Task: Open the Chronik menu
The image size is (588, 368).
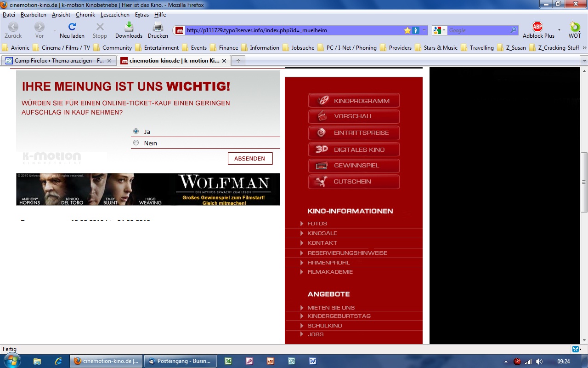Action: [85, 15]
